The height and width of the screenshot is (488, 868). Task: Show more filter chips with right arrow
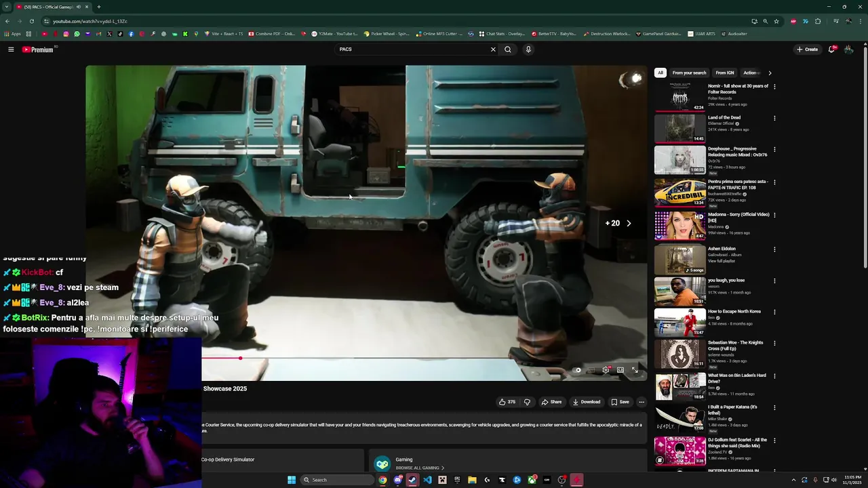pos(770,73)
